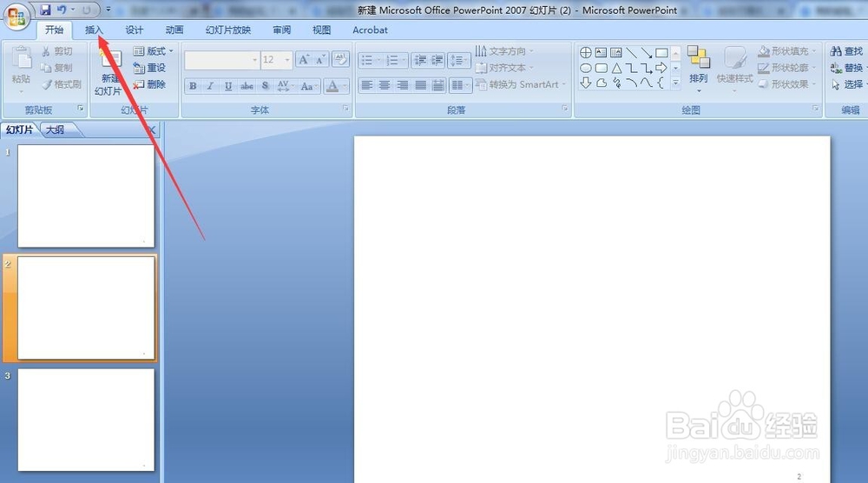
Task: Open 形状填充 shape fill color
Action: click(786, 51)
